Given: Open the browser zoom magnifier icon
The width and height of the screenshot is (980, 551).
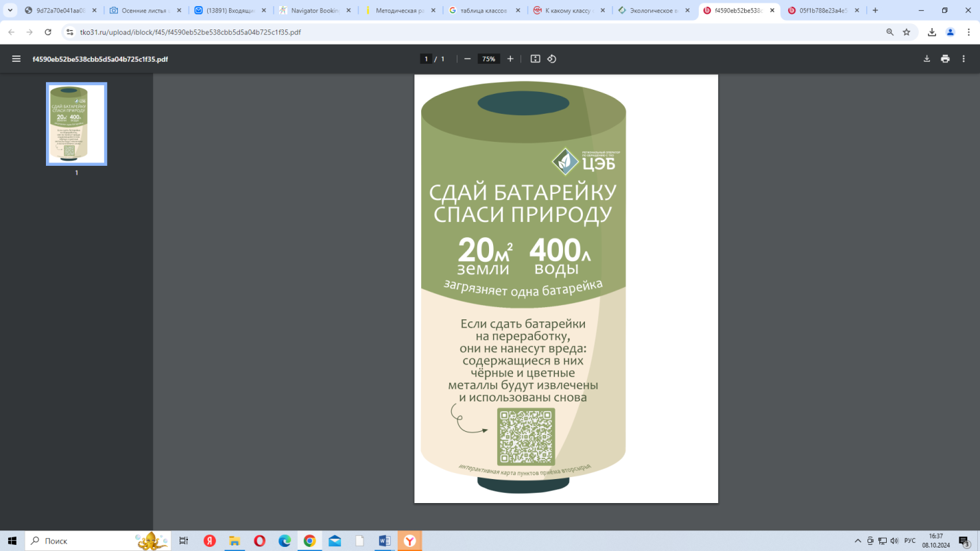Looking at the screenshot, I should tap(890, 32).
